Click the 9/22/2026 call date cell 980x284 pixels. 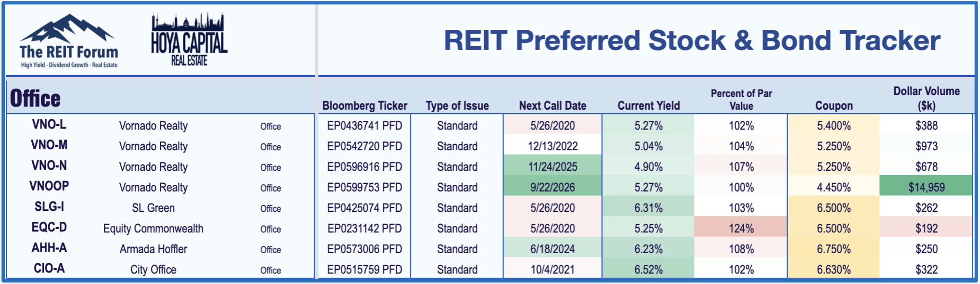click(553, 187)
